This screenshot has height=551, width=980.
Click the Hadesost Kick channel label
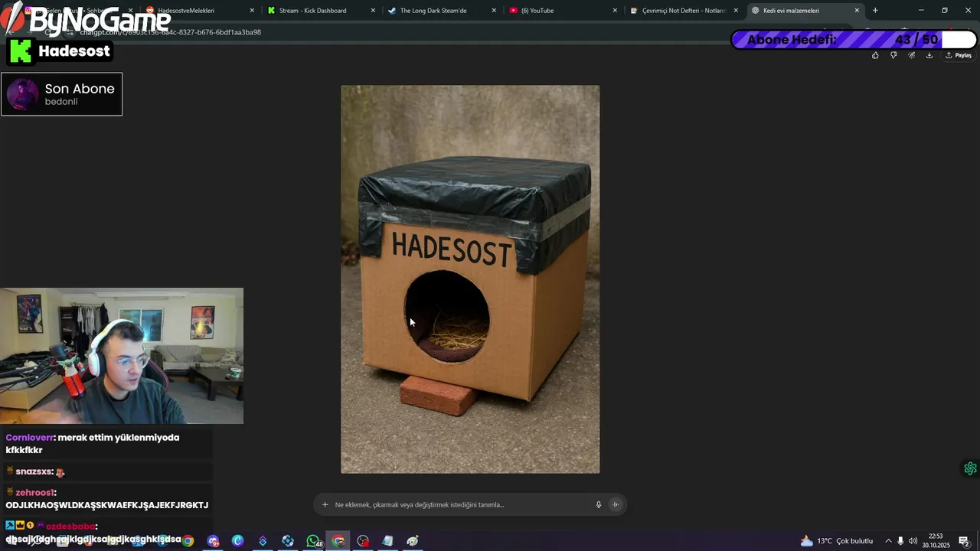60,51
